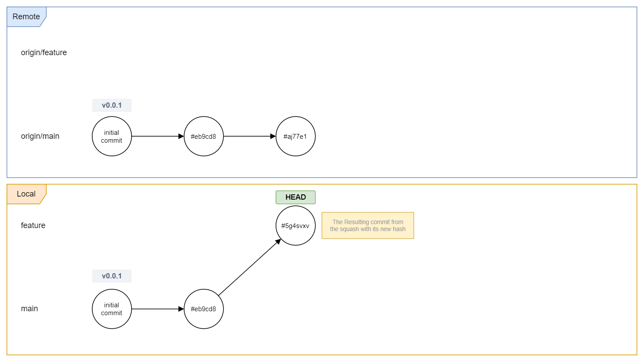The image size is (644, 362).
Task: Select the arrow pointing to #aj77e1
Action: tap(249, 136)
